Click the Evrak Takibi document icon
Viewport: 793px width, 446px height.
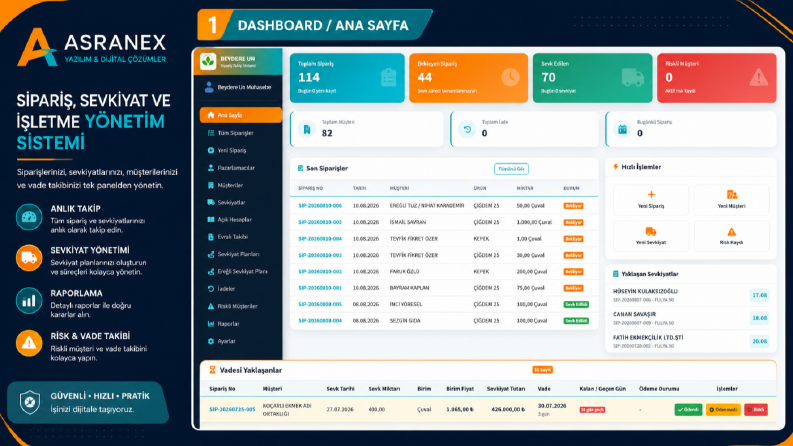point(211,237)
